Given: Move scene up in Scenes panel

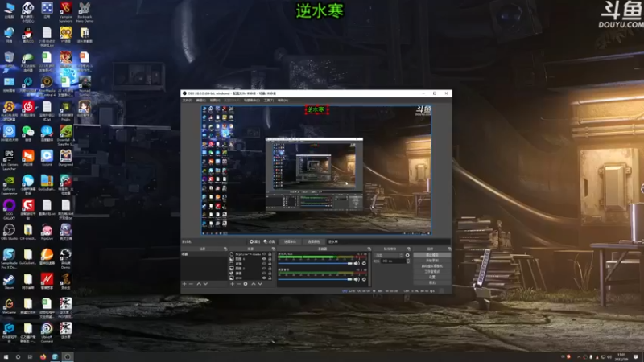Looking at the screenshot, I should point(199,284).
